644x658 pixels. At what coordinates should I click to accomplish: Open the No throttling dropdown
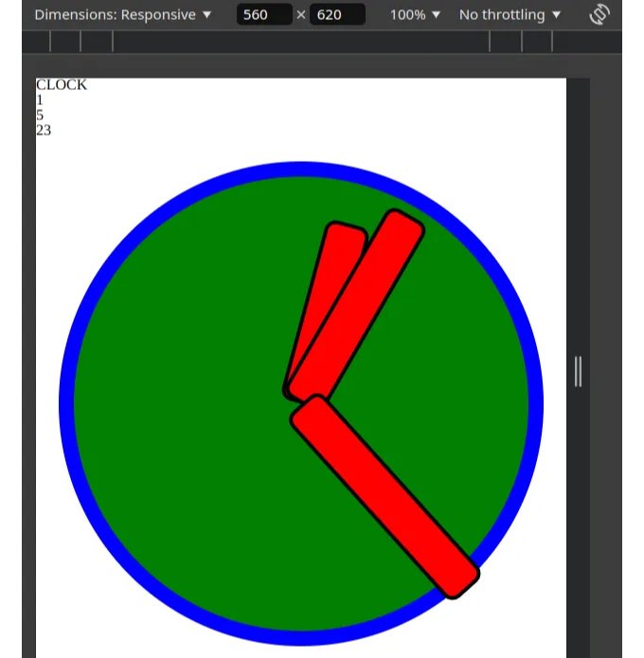click(x=510, y=15)
